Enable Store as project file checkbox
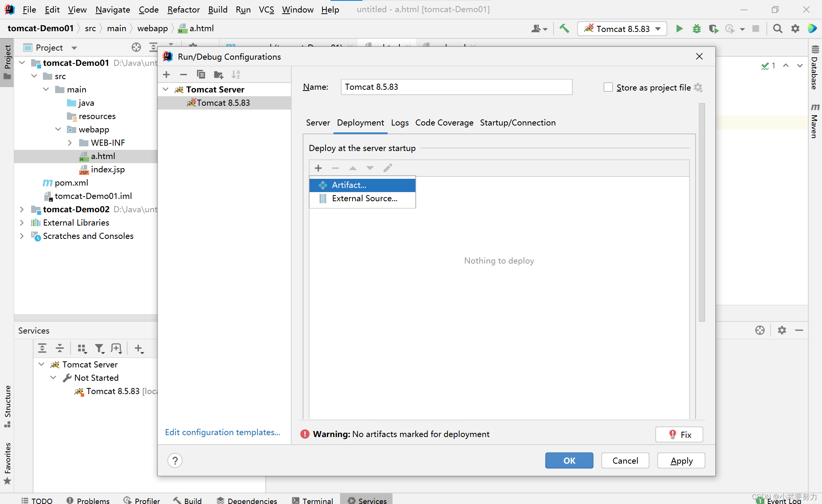Image resolution: width=822 pixels, height=504 pixels. [608, 87]
